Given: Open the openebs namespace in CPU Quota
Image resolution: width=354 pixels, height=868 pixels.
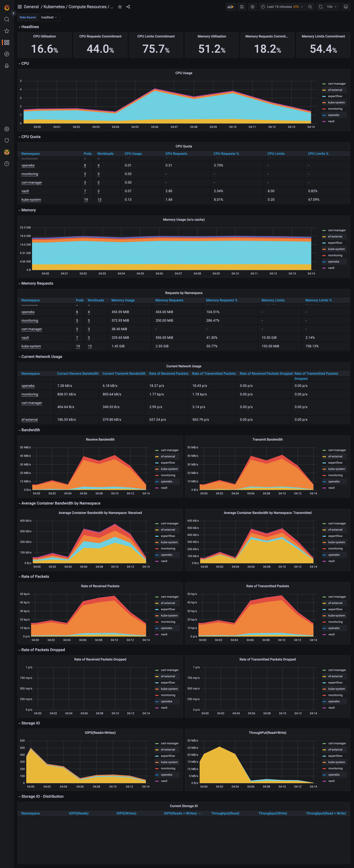Looking at the screenshot, I should click(28, 165).
